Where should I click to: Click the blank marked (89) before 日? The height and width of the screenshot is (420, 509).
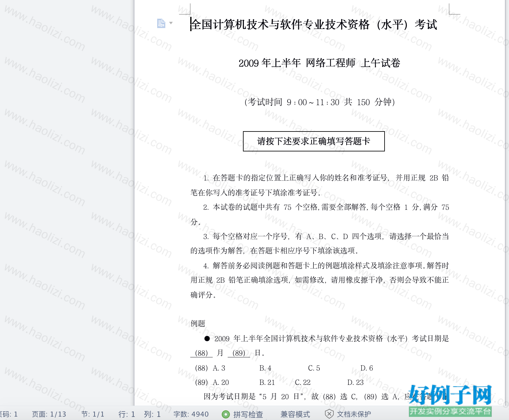pyautogui.click(x=239, y=353)
